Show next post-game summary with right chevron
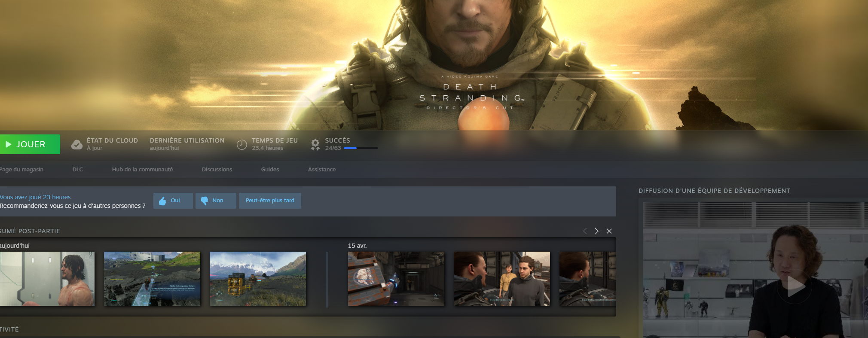 click(596, 231)
